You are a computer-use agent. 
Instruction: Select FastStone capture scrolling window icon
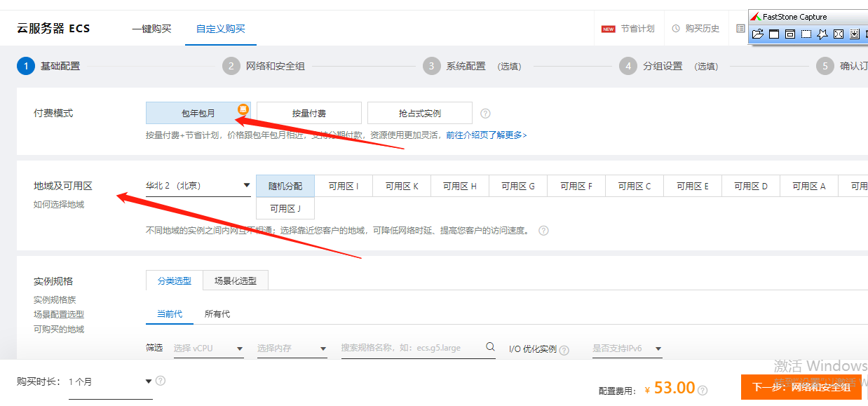point(855,34)
